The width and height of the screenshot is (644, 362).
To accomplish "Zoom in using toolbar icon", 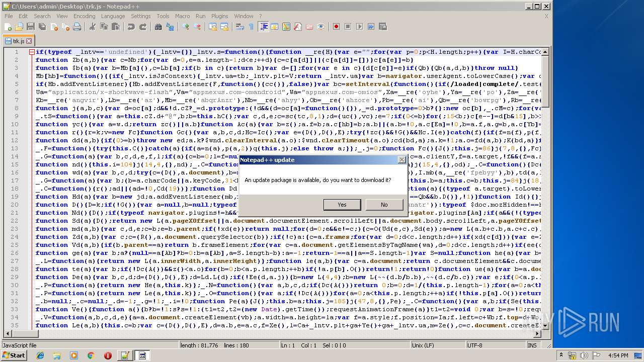I will [x=186, y=27].
